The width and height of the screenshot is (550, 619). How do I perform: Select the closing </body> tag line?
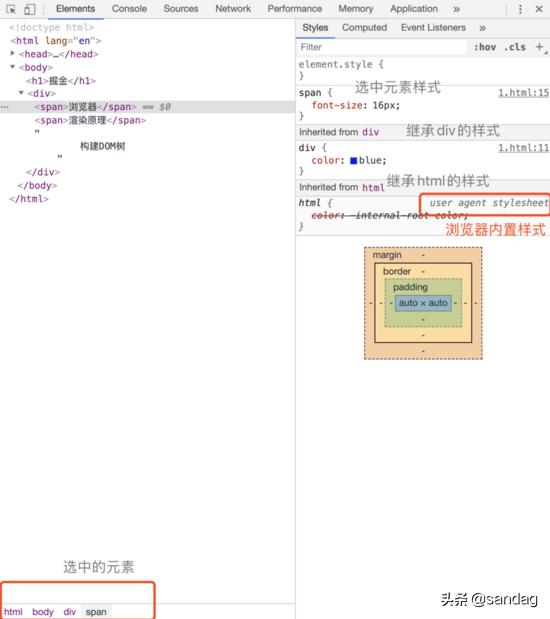tap(38, 186)
